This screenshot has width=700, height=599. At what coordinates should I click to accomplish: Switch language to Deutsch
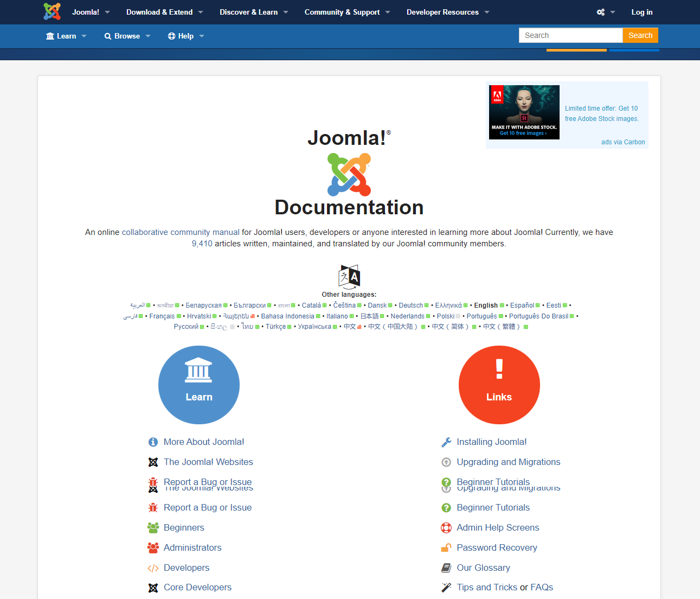[x=411, y=305]
